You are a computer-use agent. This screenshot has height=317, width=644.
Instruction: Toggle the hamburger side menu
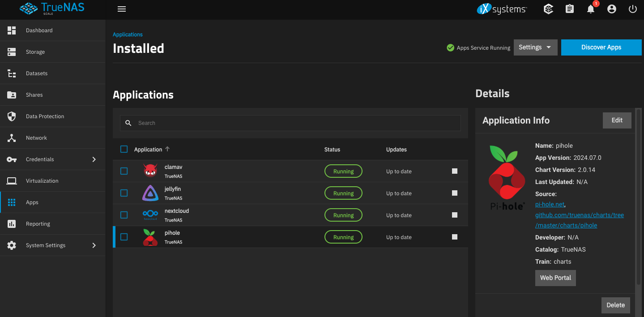coord(122,9)
